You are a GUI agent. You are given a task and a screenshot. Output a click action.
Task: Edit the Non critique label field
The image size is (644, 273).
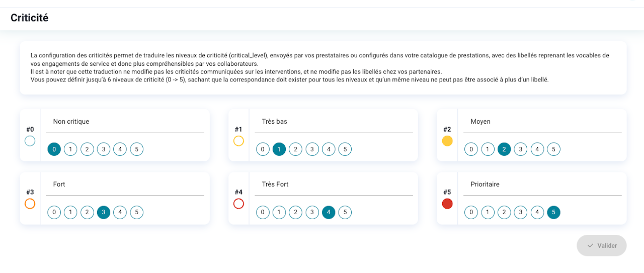pyautogui.click(x=125, y=122)
